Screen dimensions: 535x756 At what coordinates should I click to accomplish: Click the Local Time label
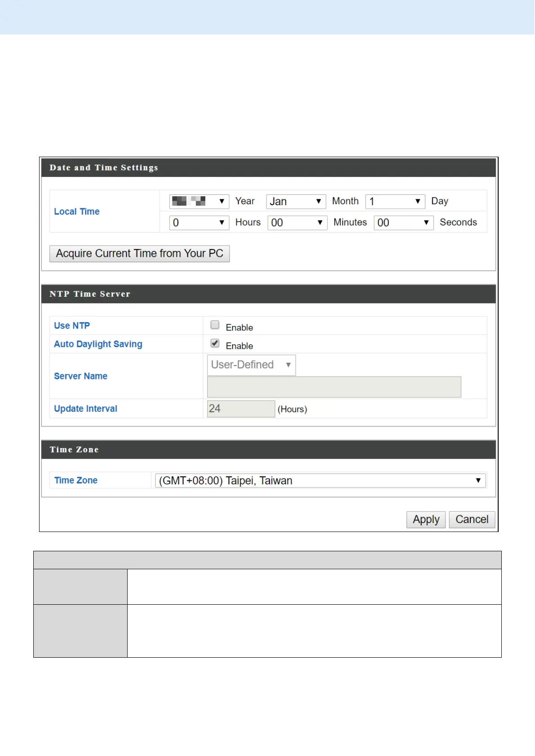point(77,211)
